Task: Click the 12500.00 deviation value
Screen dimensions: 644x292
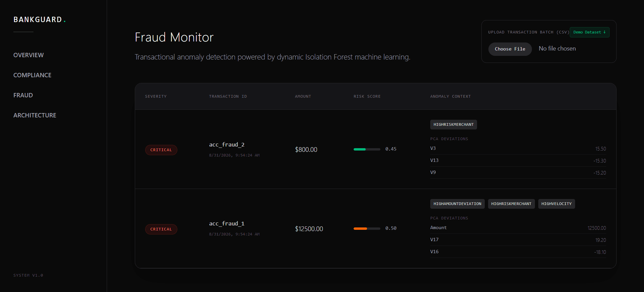Action: 597,228
